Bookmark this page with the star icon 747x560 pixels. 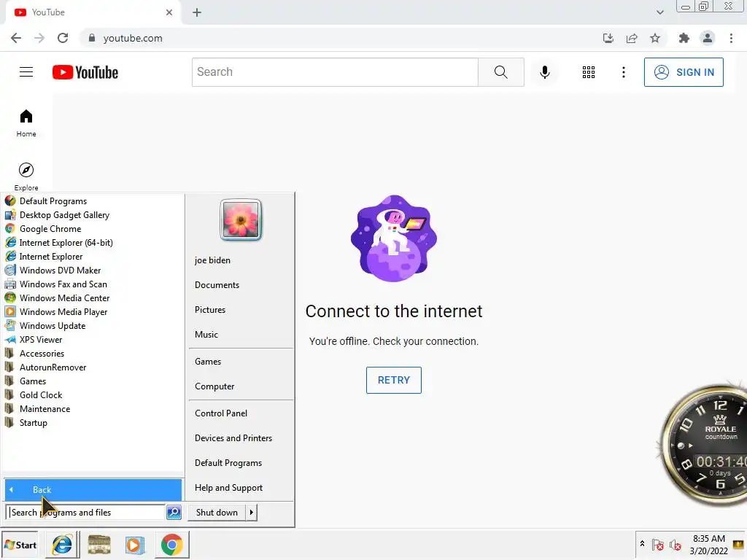(x=655, y=38)
